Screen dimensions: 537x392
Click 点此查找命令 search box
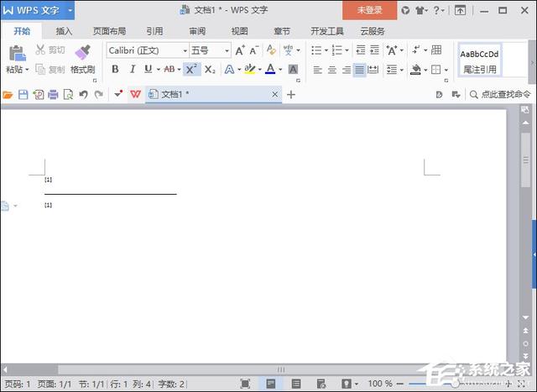[x=500, y=94]
